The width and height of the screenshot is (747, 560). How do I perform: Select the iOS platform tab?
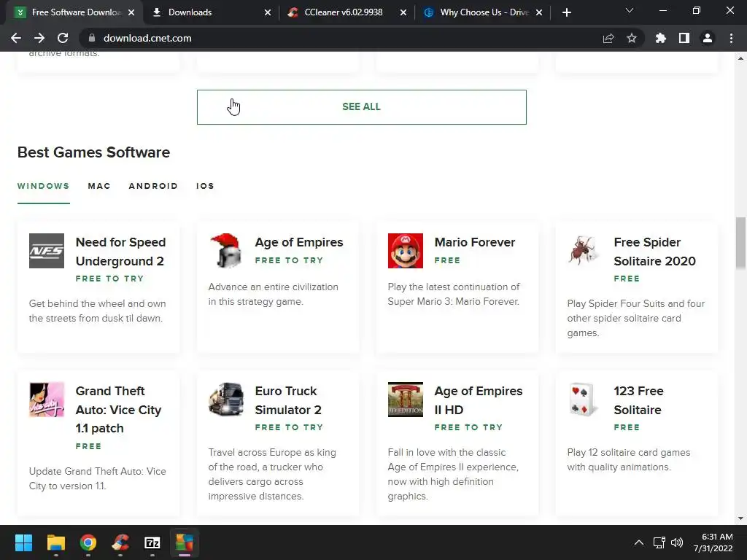(x=205, y=186)
